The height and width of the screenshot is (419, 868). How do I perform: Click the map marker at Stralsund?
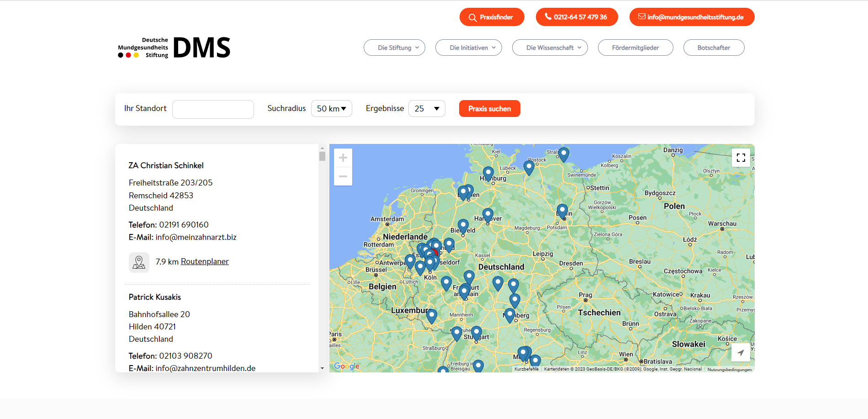[x=564, y=154]
